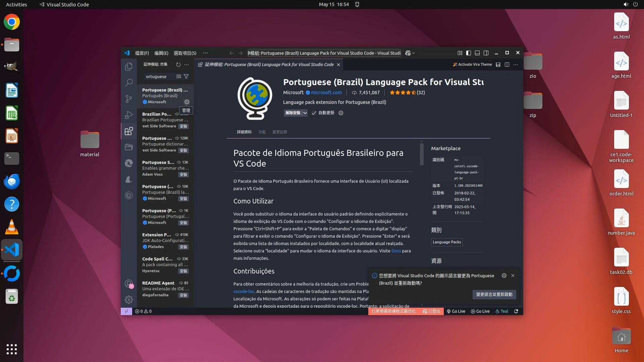Open the Run and Debug view
644x362 pixels.
point(129,115)
